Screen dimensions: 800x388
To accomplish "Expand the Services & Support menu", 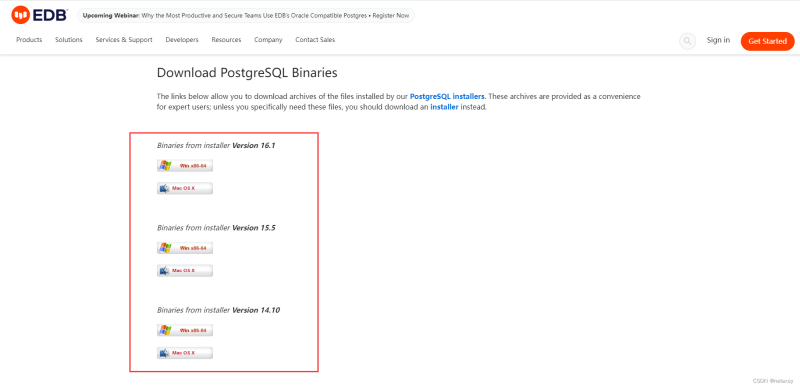I will coord(124,40).
